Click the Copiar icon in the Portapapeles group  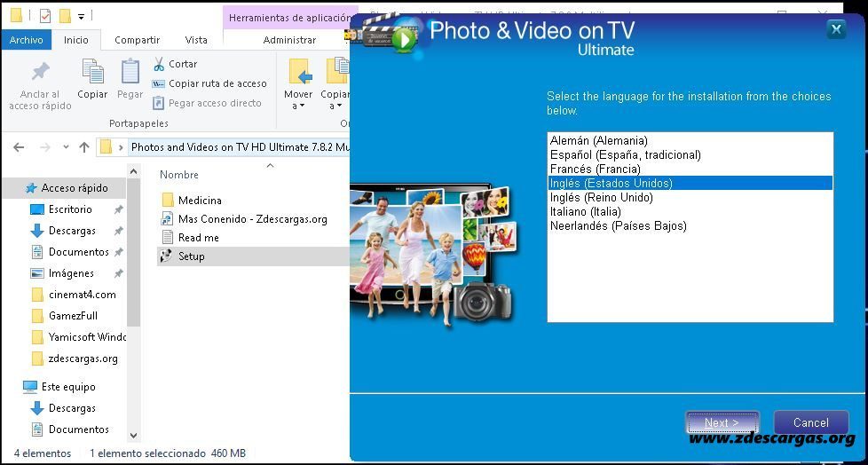point(93,71)
